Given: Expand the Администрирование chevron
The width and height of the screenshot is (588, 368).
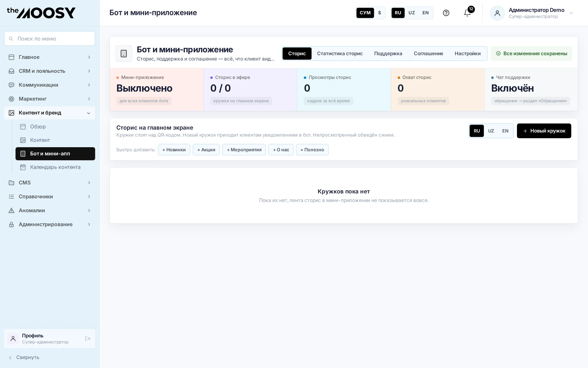Looking at the screenshot, I should tap(89, 224).
